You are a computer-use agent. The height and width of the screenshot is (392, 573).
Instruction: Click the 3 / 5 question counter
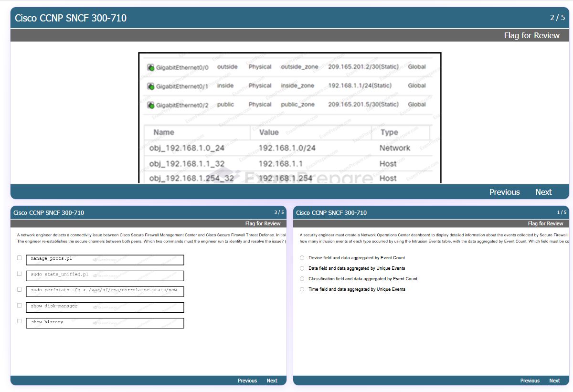tap(279, 212)
